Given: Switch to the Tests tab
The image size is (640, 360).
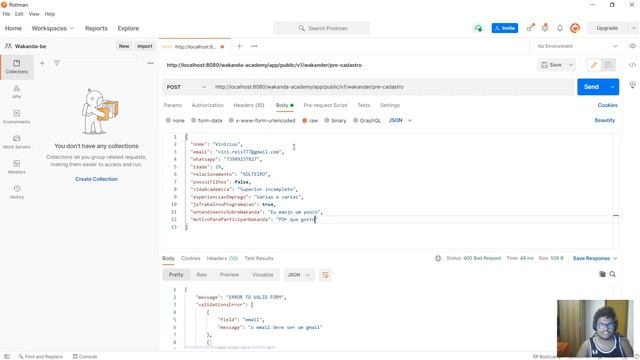Looking at the screenshot, I should (x=364, y=105).
